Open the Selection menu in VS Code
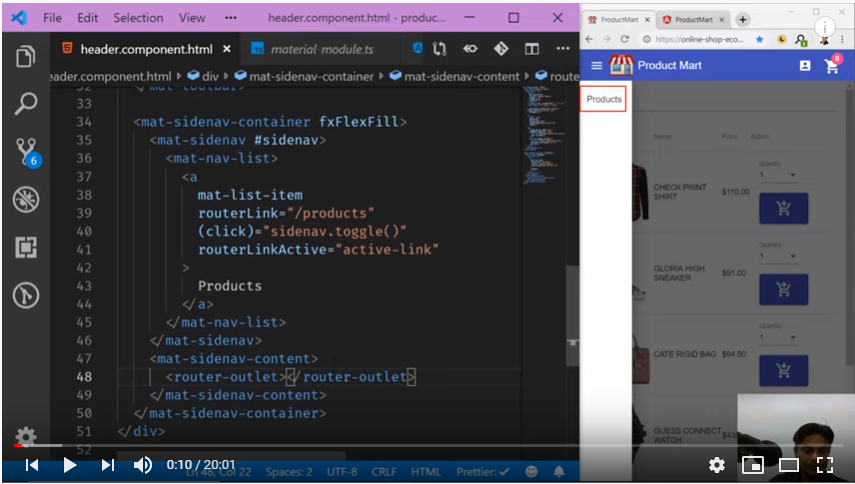Image resolution: width=855 pixels, height=484 pixels. tap(138, 18)
